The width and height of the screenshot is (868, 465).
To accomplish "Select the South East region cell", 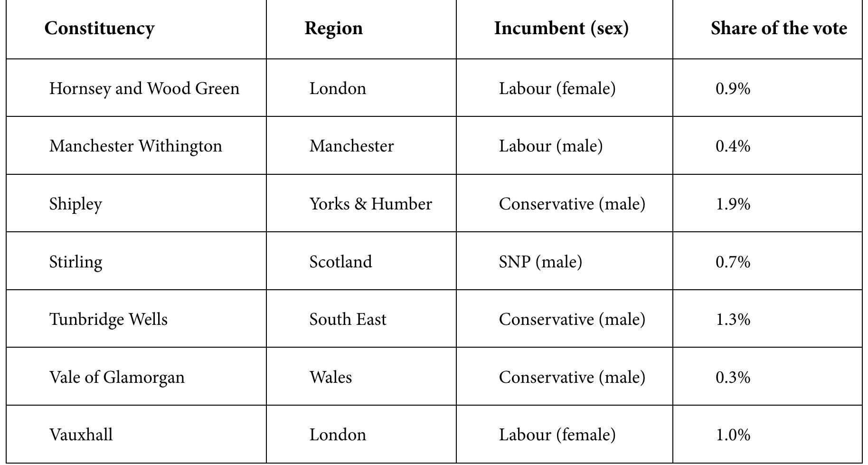I will [x=348, y=320].
